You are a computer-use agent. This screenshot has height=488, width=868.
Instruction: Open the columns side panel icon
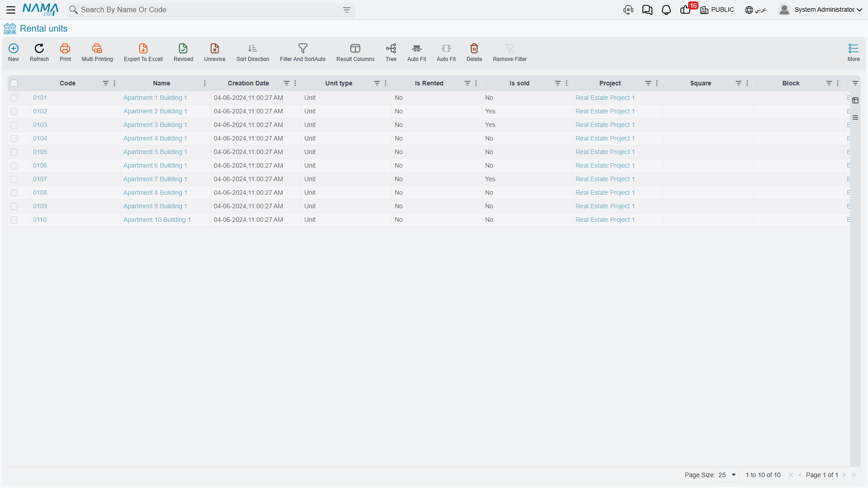[x=855, y=100]
